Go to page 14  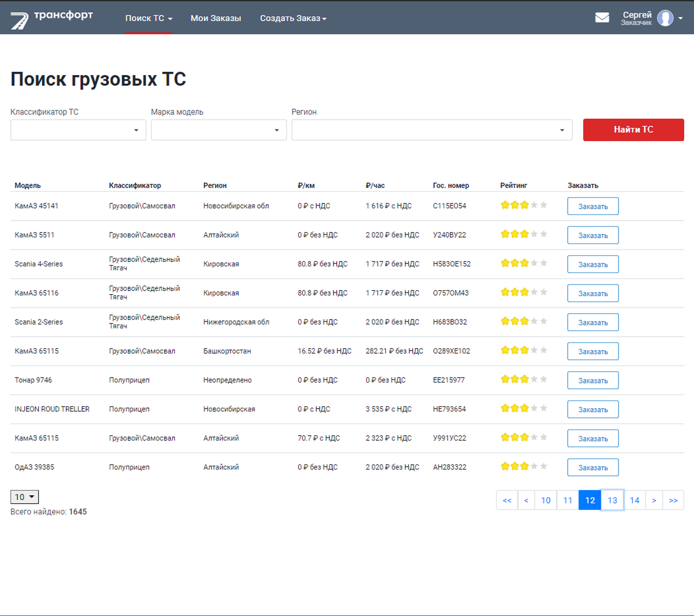(x=634, y=500)
